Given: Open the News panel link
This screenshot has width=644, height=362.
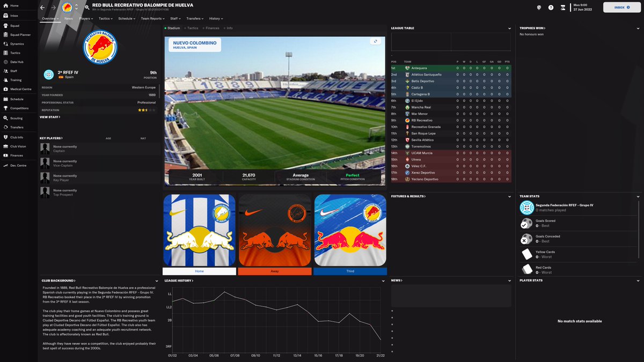Looking at the screenshot, I should point(397,280).
